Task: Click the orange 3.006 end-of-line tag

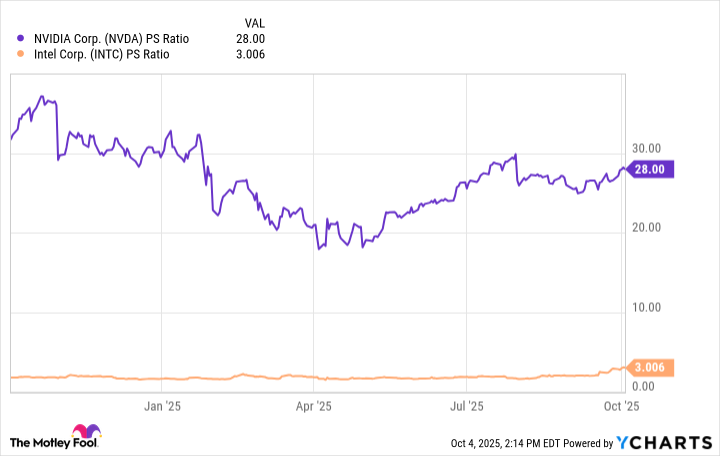Action: point(650,368)
